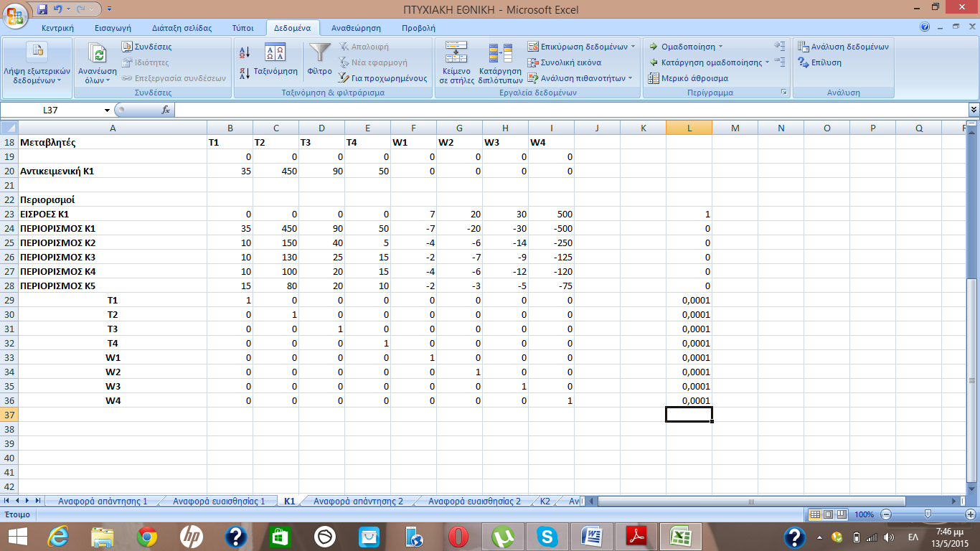Click Κατάργηση ομαδοποίησης ungroup button
980x551 pixels.
pos(705,62)
